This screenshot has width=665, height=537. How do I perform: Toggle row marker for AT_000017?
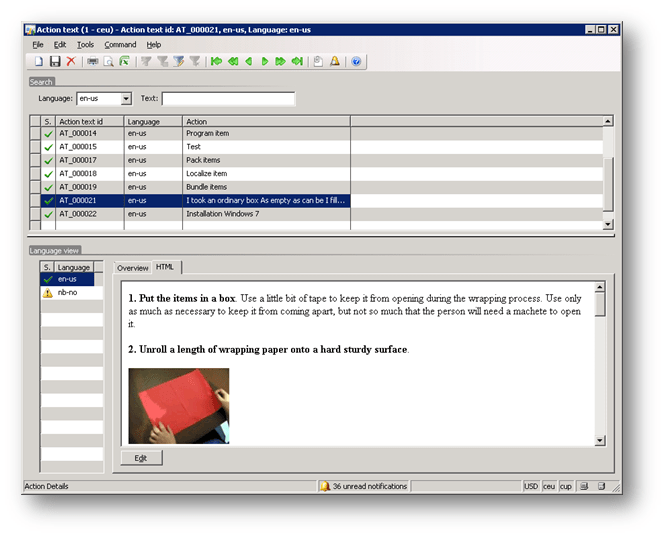pyautogui.click(x=35, y=160)
